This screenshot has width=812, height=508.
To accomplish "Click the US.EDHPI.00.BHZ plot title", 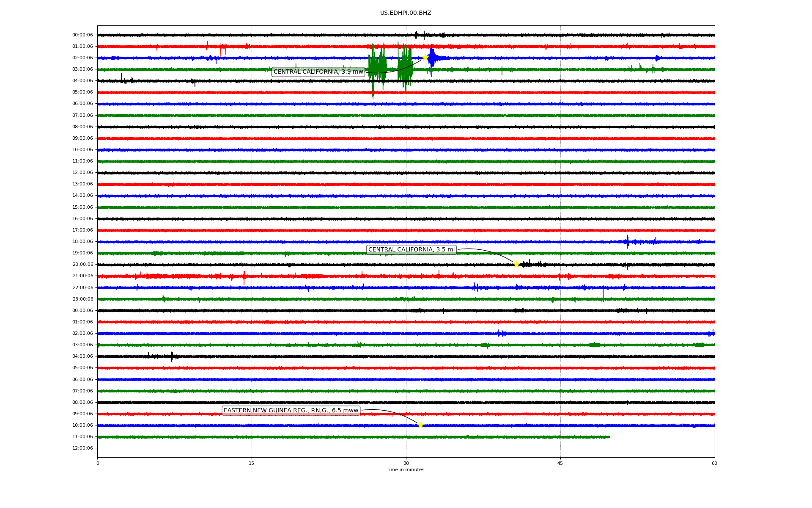I will tap(406, 13).
